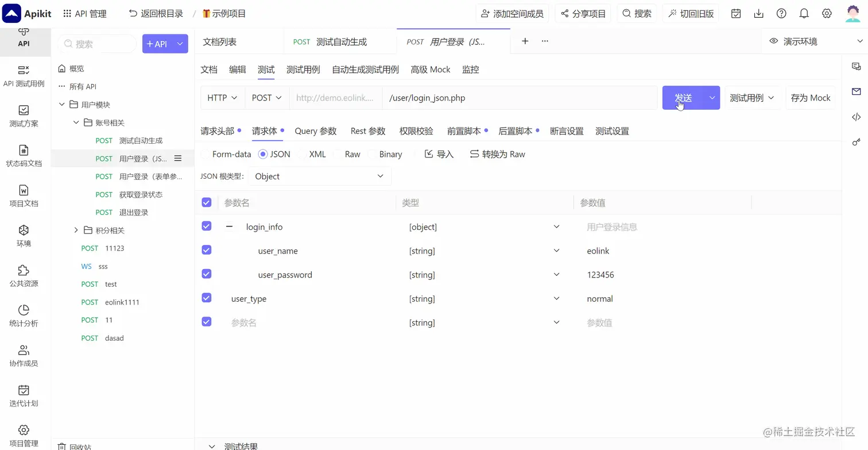Screen dimensions: 868x450
Task: Click the API sidebar search field
Action: [98, 44]
